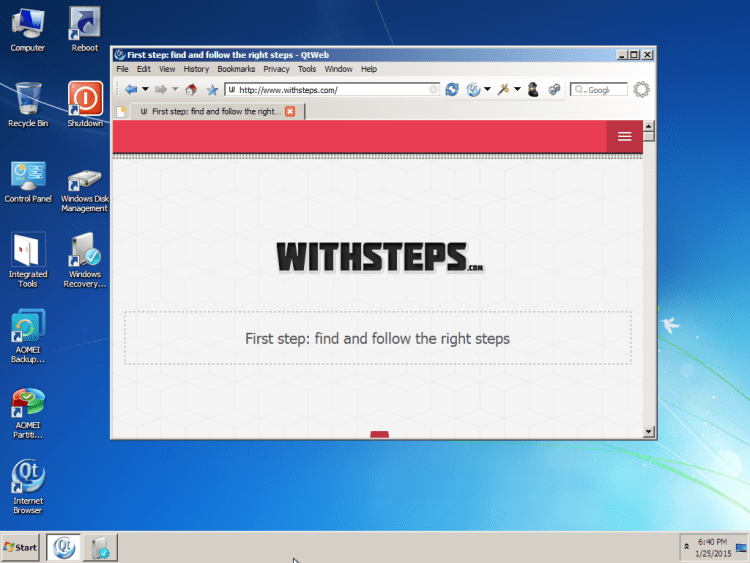The image size is (750, 563).
Task: Click the URL address bar
Action: pos(332,90)
